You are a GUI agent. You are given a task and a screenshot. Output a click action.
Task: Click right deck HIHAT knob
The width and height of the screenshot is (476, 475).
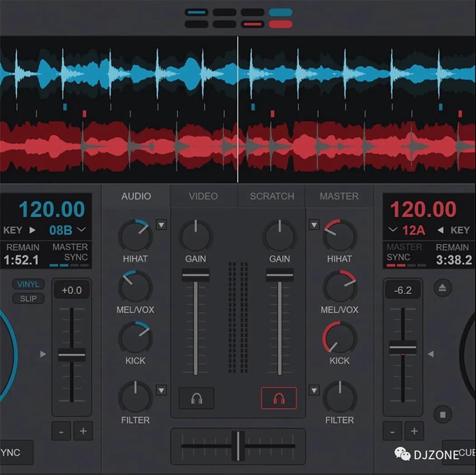coord(339,235)
